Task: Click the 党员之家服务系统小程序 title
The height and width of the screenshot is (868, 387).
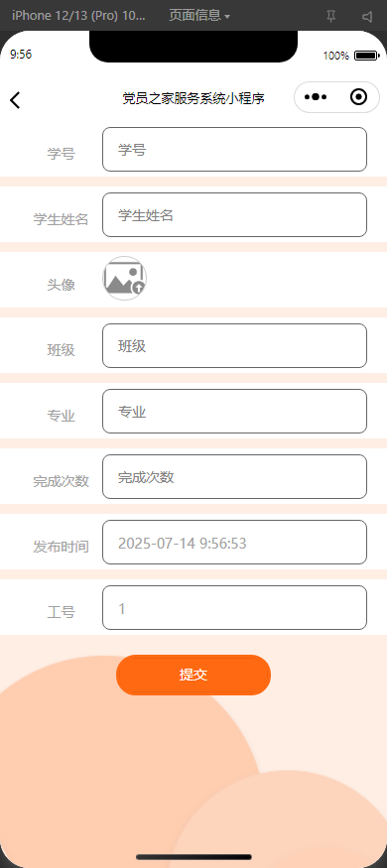Action: [x=193, y=98]
